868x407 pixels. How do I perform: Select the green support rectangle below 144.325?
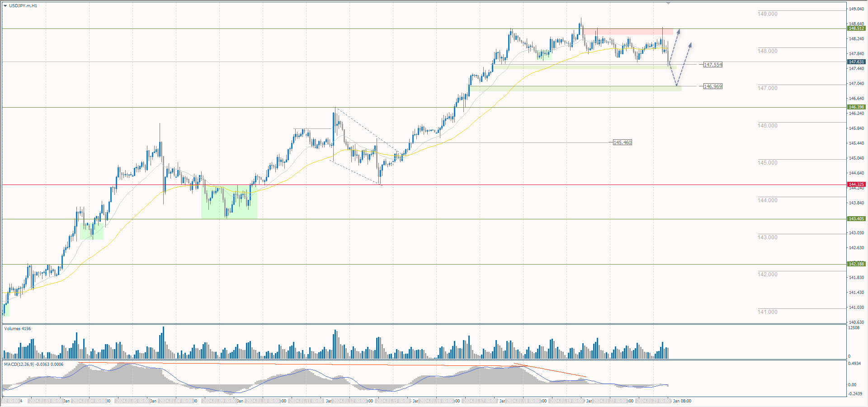point(229,202)
